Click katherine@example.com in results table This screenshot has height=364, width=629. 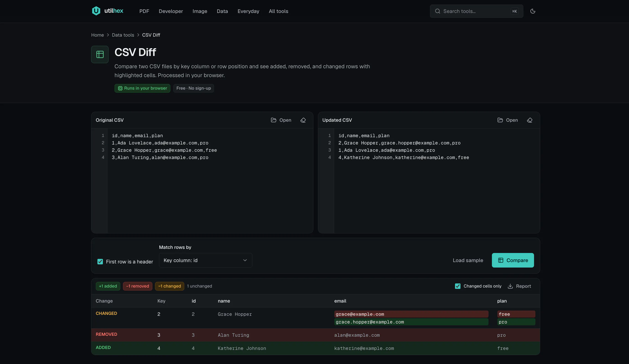364,348
